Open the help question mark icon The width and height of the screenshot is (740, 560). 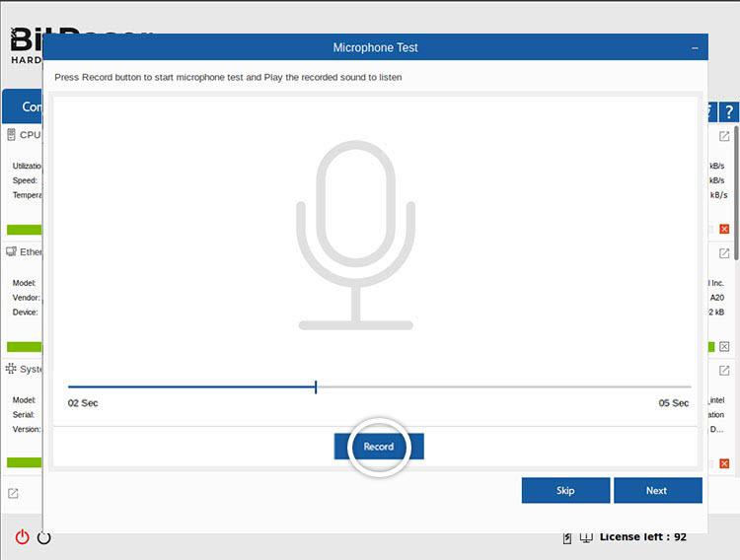[728, 112]
